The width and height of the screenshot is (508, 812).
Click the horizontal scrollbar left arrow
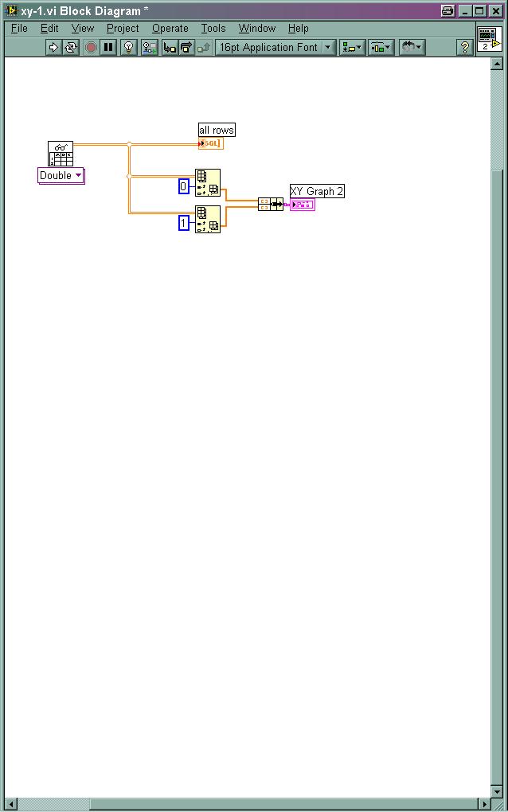[x=11, y=804]
